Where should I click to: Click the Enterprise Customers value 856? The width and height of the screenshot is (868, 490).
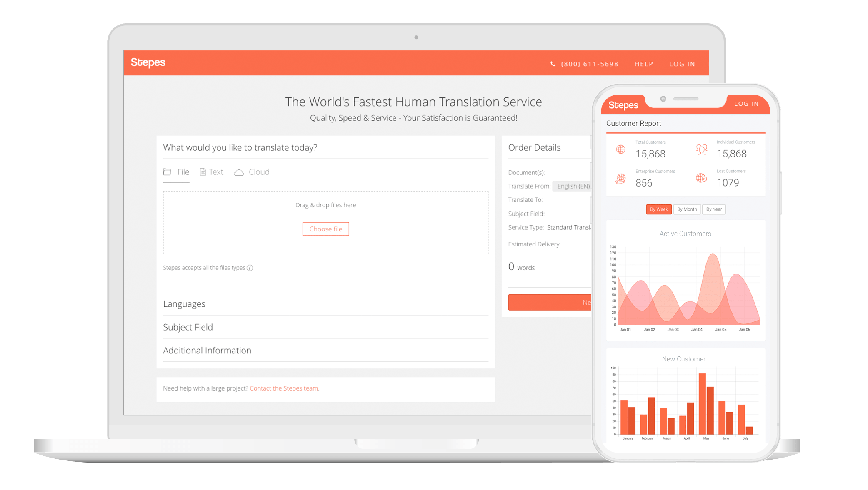point(644,183)
